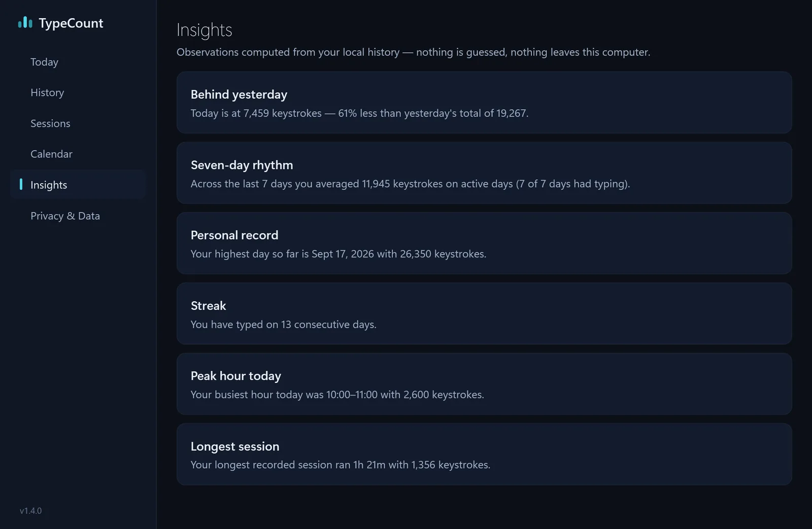Viewport: 812px width, 529px height.
Task: Click the Insights page heading
Action: 204,30
